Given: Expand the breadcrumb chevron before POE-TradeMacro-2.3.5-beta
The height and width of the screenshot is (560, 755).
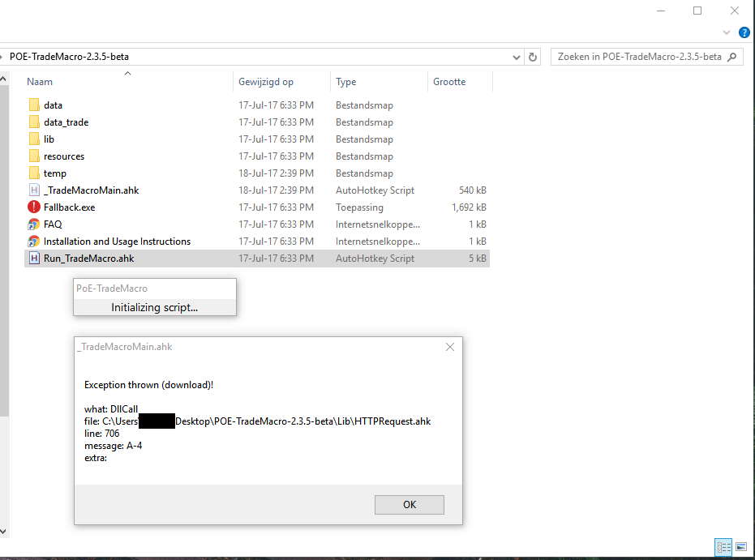Looking at the screenshot, I should click(6, 57).
